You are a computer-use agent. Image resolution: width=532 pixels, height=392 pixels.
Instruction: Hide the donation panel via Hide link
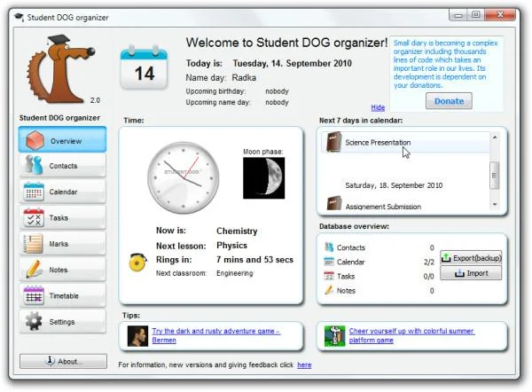click(378, 107)
